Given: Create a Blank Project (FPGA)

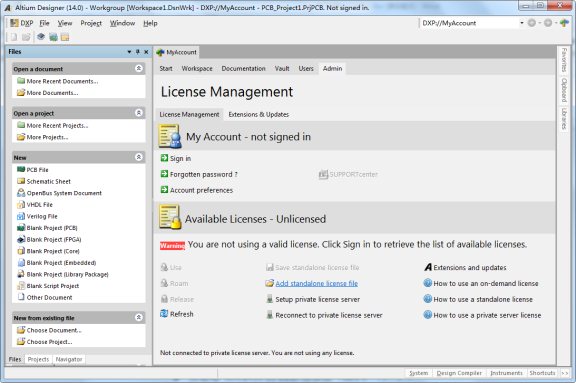Looking at the screenshot, I should pyautogui.click(x=49, y=239).
